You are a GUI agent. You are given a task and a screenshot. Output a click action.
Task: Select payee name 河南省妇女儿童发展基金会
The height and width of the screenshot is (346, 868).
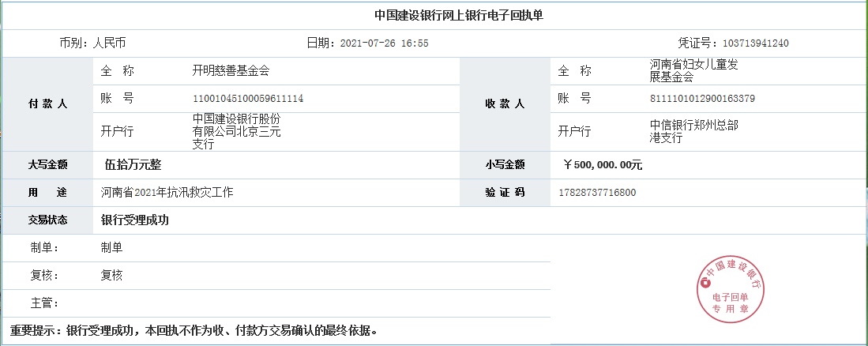693,71
